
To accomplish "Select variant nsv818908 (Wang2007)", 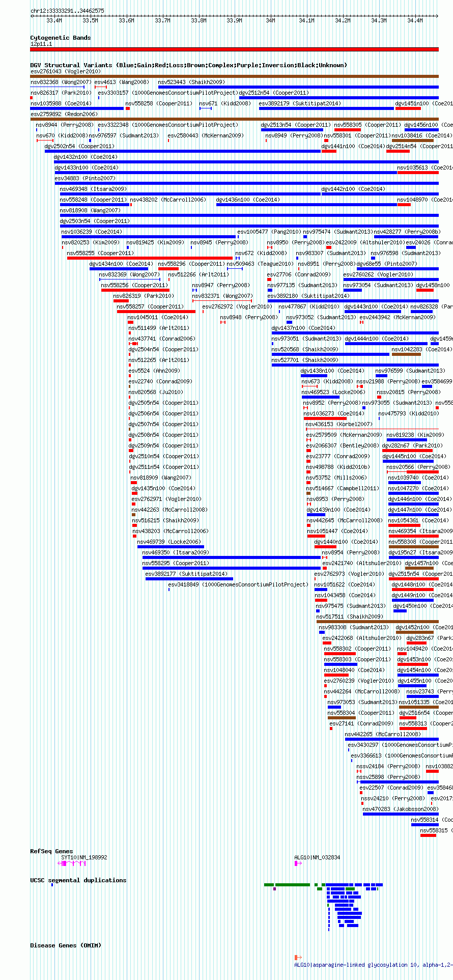I will coord(249,215).
